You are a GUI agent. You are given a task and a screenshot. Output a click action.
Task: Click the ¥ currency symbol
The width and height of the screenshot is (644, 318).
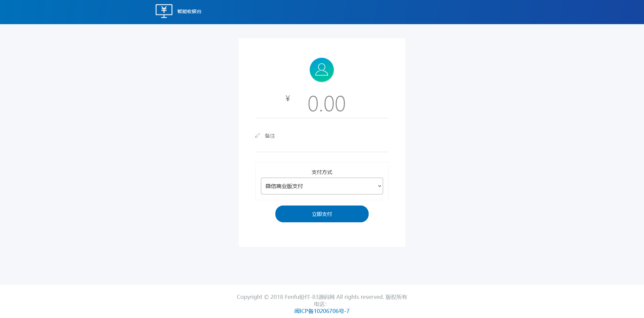(x=288, y=98)
